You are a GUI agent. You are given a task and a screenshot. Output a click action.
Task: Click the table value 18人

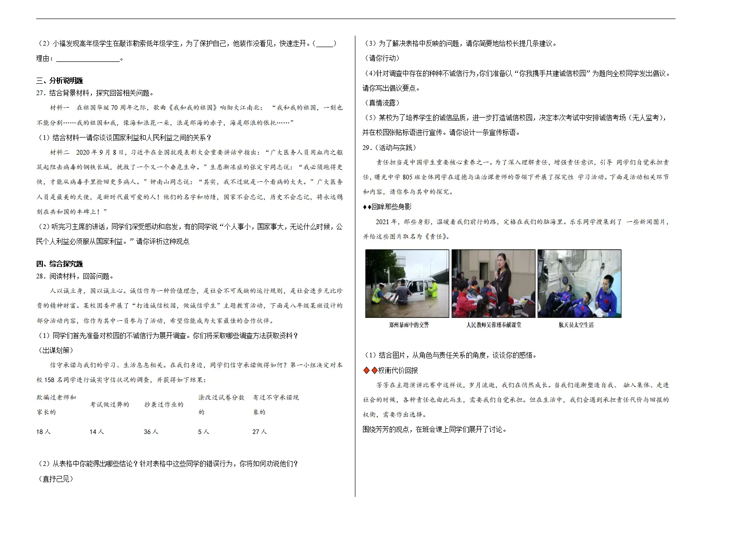tap(43, 432)
